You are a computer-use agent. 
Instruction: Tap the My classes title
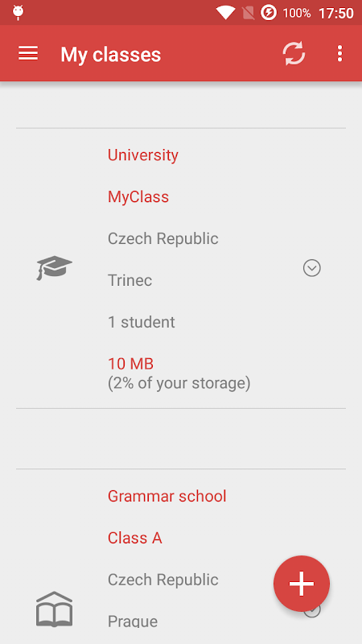click(x=111, y=54)
